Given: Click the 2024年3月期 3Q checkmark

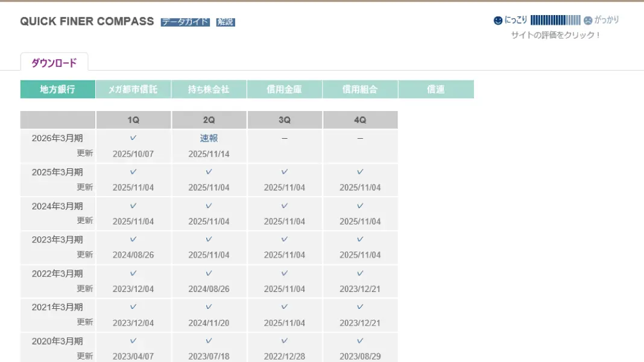Looking at the screenshot, I should point(284,206).
